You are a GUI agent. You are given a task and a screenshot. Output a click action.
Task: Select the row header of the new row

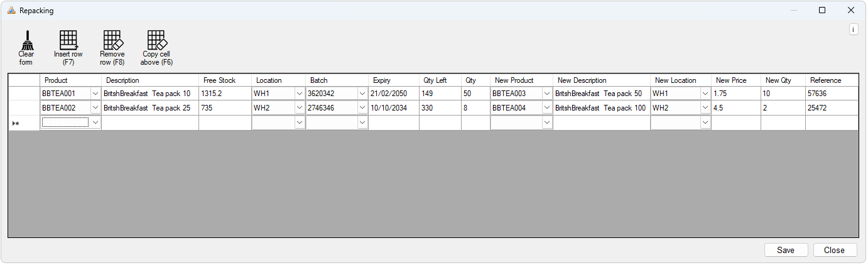coord(24,123)
